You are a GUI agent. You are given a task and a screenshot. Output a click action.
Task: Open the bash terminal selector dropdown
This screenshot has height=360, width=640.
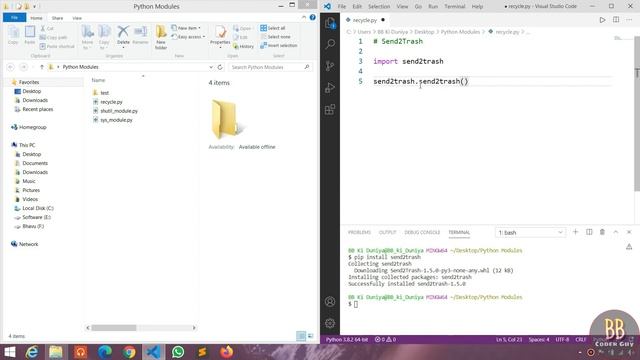530,232
